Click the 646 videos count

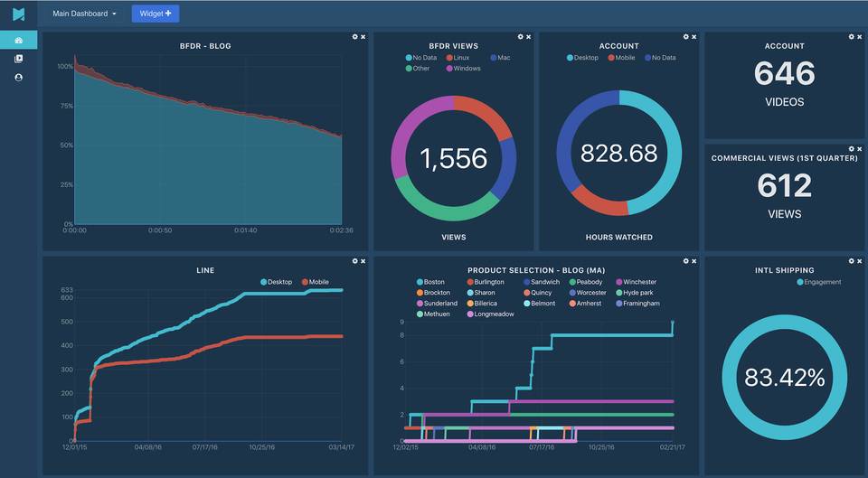(785, 73)
